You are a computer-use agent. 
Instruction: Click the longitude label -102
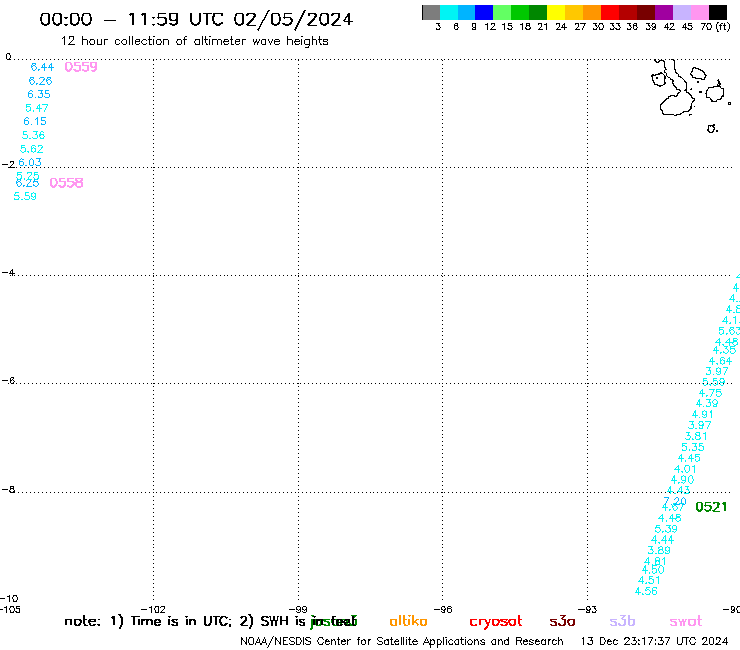point(153,609)
